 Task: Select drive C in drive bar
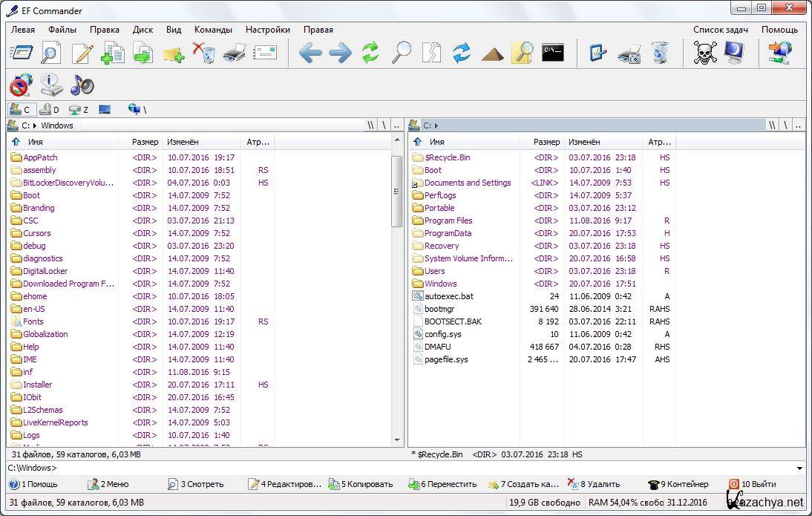coord(20,110)
